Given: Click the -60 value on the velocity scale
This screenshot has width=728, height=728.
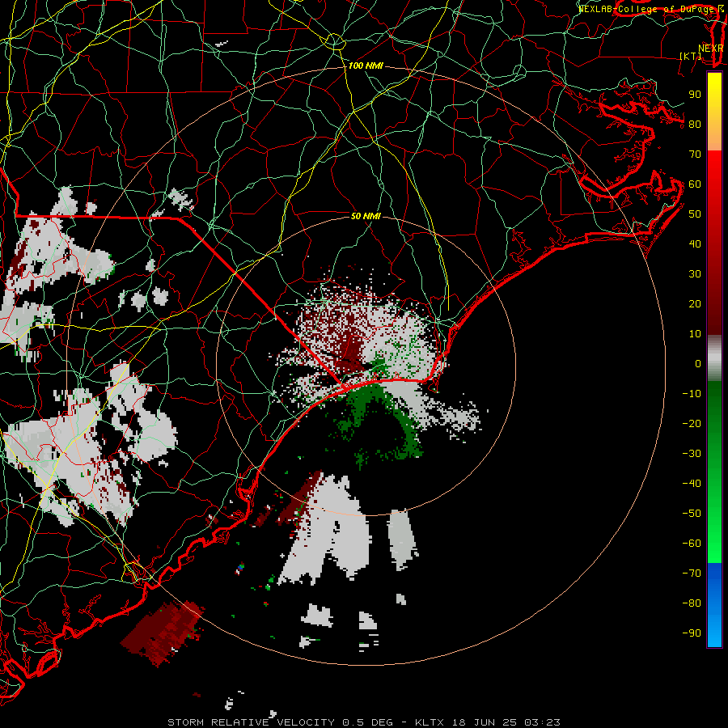Looking at the screenshot, I should click(692, 544).
